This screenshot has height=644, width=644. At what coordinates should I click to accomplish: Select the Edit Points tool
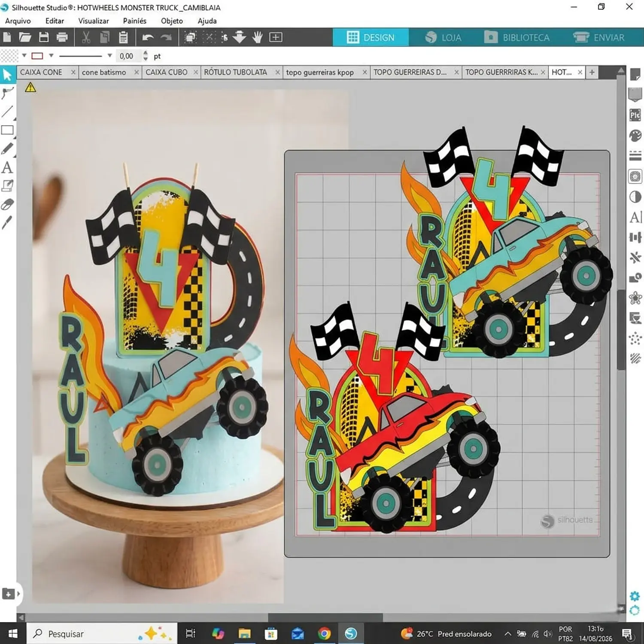coord(7,93)
